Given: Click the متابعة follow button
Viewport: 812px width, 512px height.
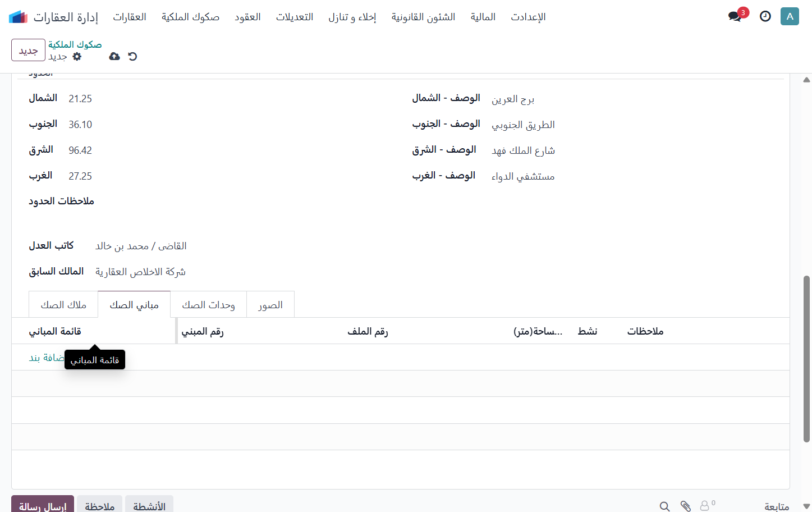Looking at the screenshot, I should [x=777, y=506].
